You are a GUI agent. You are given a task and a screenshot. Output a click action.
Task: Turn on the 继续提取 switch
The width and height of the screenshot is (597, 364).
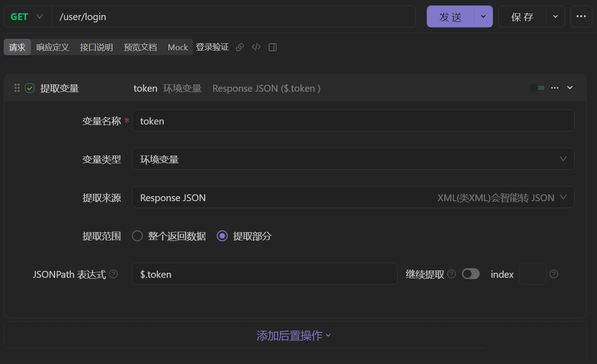pyautogui.click(x=471, y=274)
